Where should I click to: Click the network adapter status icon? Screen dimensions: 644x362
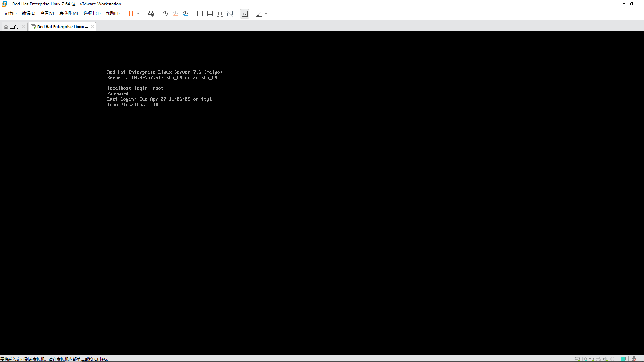[592, 359]
